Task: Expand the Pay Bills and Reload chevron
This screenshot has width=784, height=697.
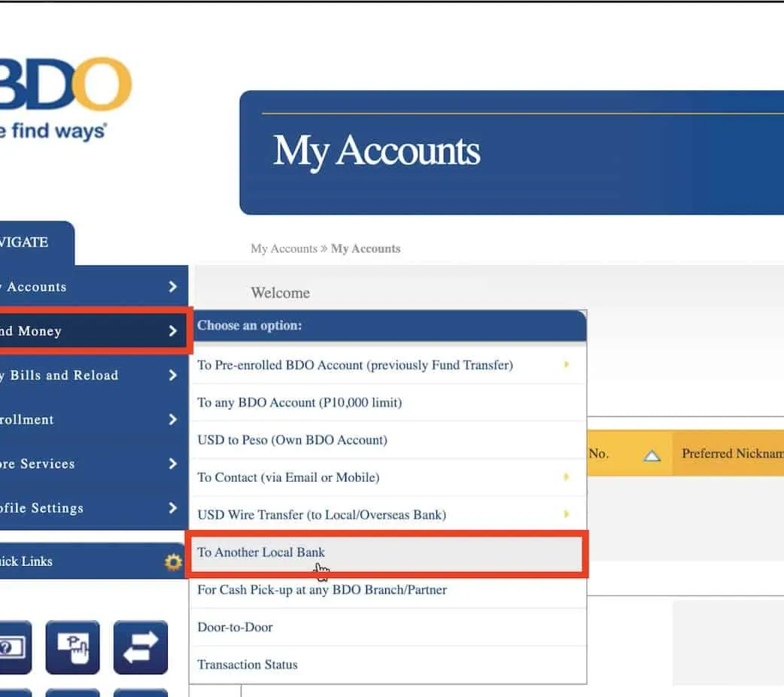Action: click(173, 376)
